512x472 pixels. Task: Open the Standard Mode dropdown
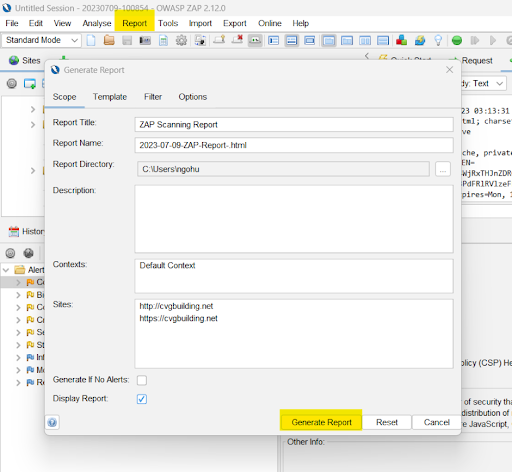(41, 40)
